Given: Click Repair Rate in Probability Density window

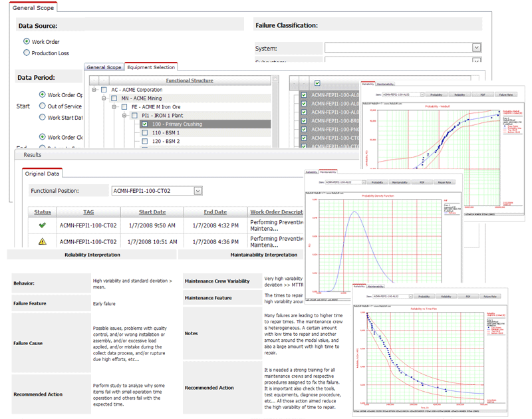Looking at the screenshot, I should 444,182.
